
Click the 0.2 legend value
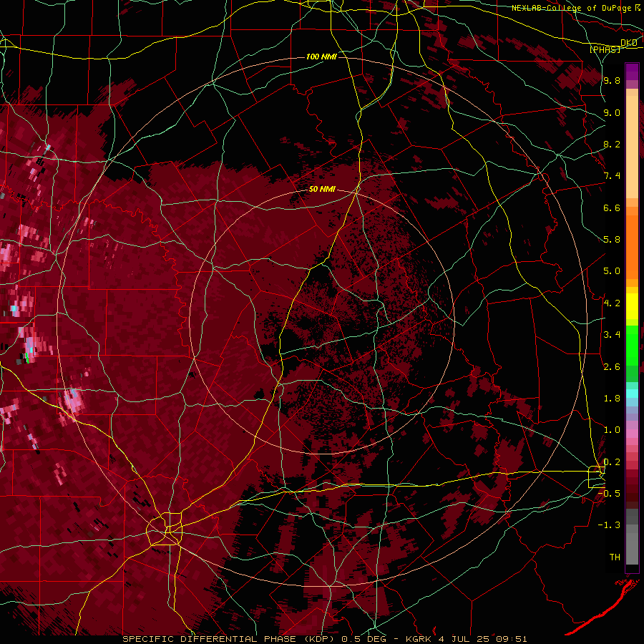click(x=612, y=462)
